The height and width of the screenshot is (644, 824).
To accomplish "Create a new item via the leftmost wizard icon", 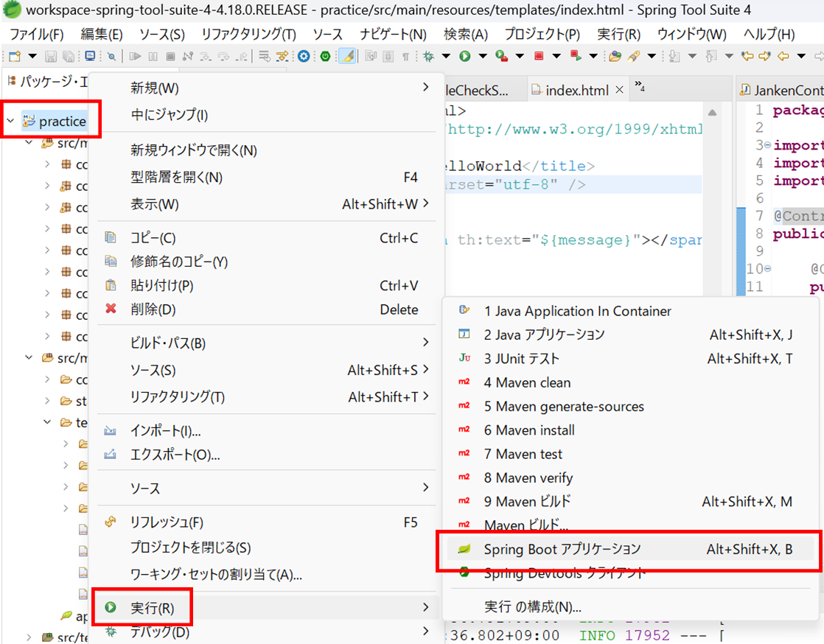I will (x=13, y=55).
